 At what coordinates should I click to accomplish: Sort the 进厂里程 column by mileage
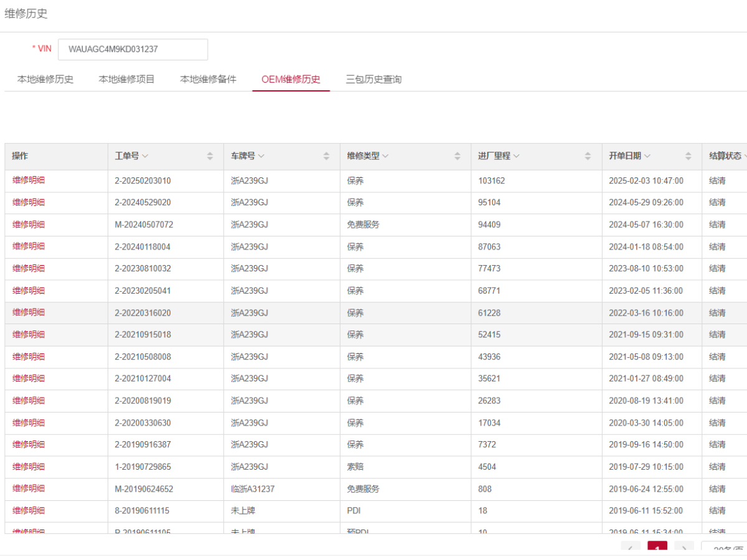(588, 156)
